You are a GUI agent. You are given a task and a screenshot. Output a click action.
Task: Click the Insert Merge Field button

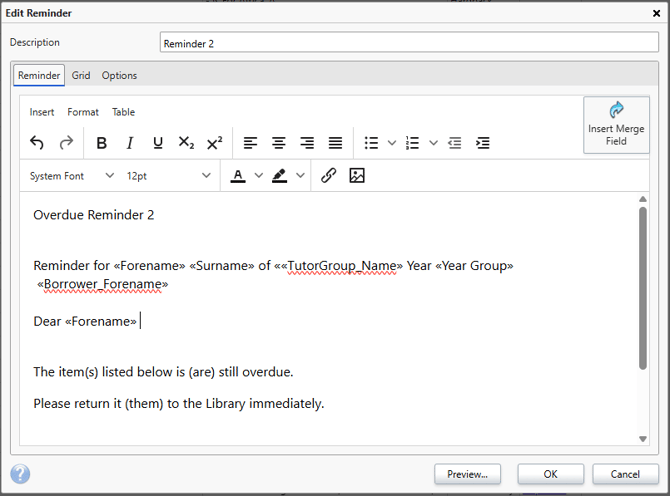[x=616, y=125]
